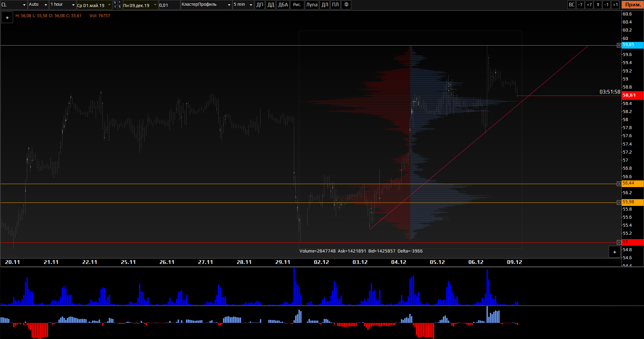Screen dimensions: 644x339
Task: Shift chart back with -7 button
Action: (x=580, y=5)
